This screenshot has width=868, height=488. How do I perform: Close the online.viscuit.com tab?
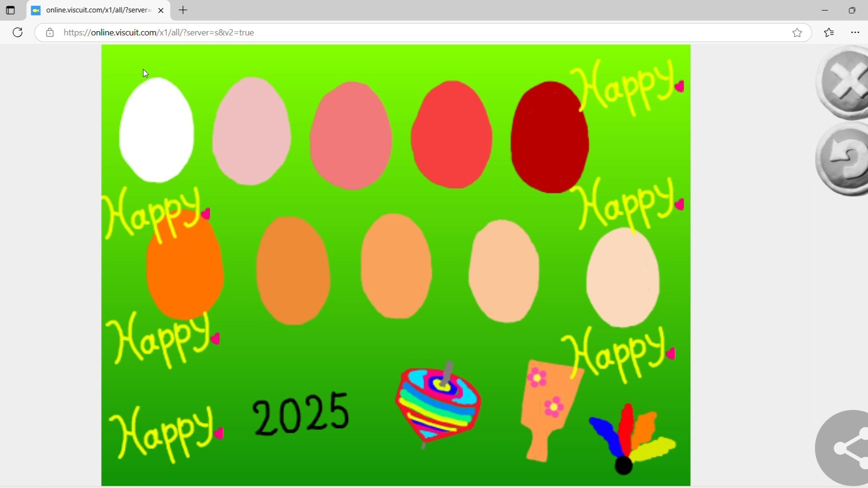(161, 10)
